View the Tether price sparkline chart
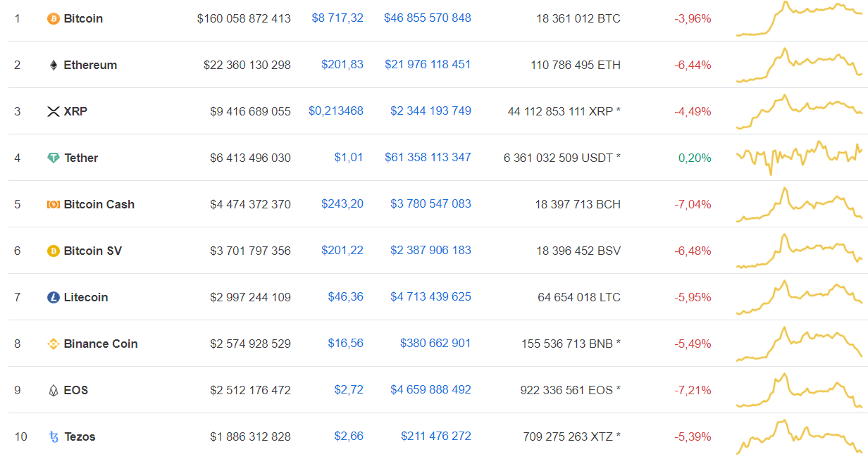 [798, 157]
